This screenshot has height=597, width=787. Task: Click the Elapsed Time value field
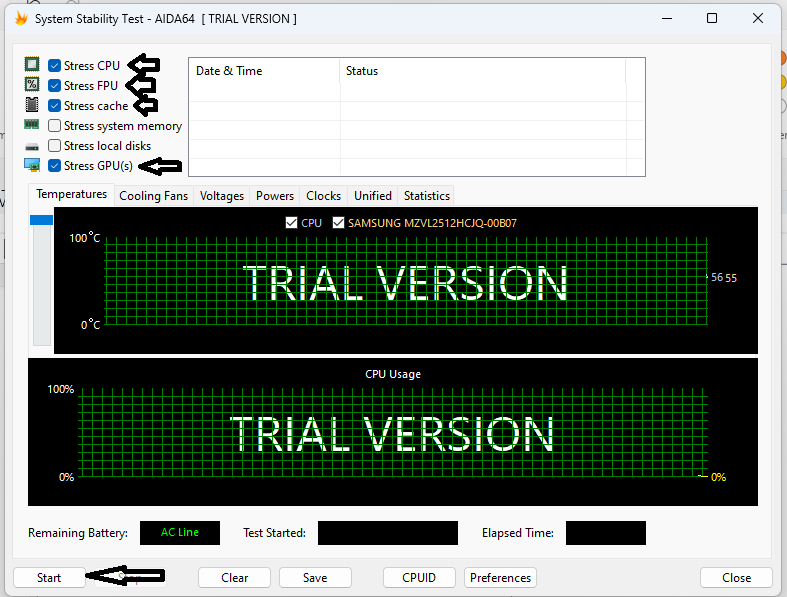tap(606, 533)
